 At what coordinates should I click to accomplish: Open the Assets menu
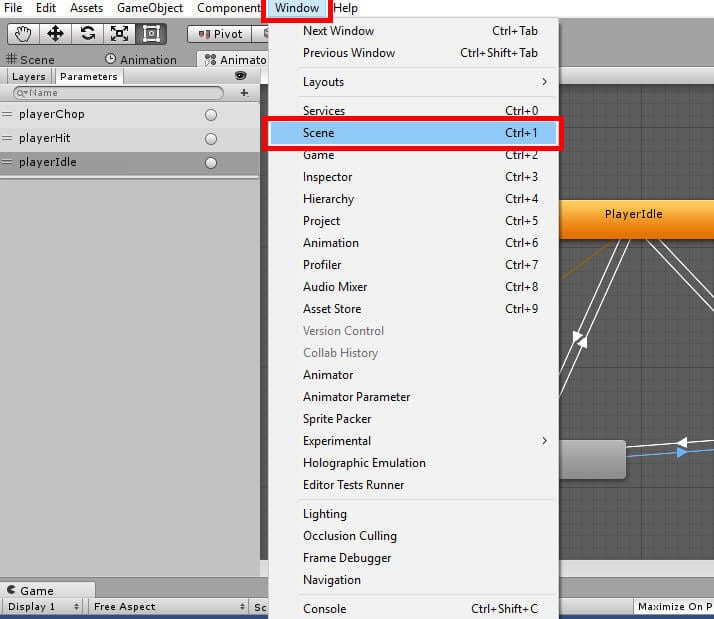(87, 8)
